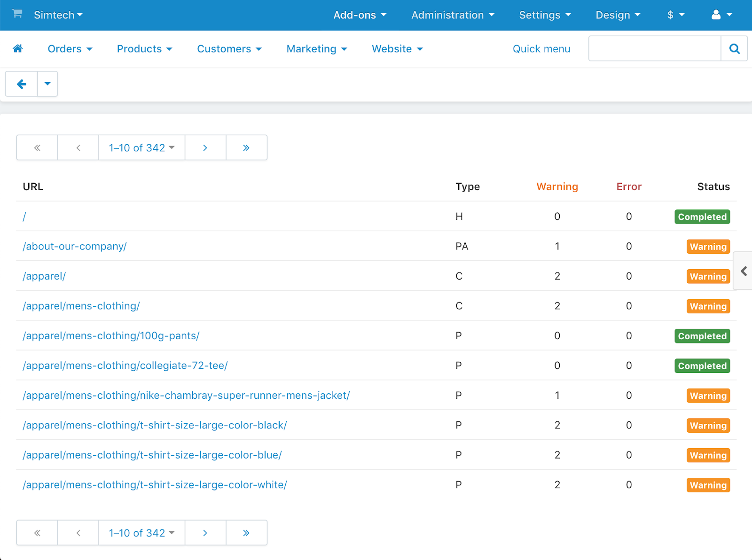The width and height of the screenshot is (752, 560).
Task: Go to first page in bottom pagination
Action: click(37, 533)
